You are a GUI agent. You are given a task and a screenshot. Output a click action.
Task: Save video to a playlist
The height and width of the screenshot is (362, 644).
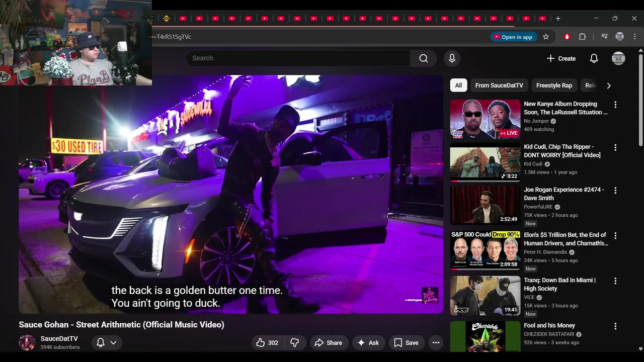pos(406,342)
